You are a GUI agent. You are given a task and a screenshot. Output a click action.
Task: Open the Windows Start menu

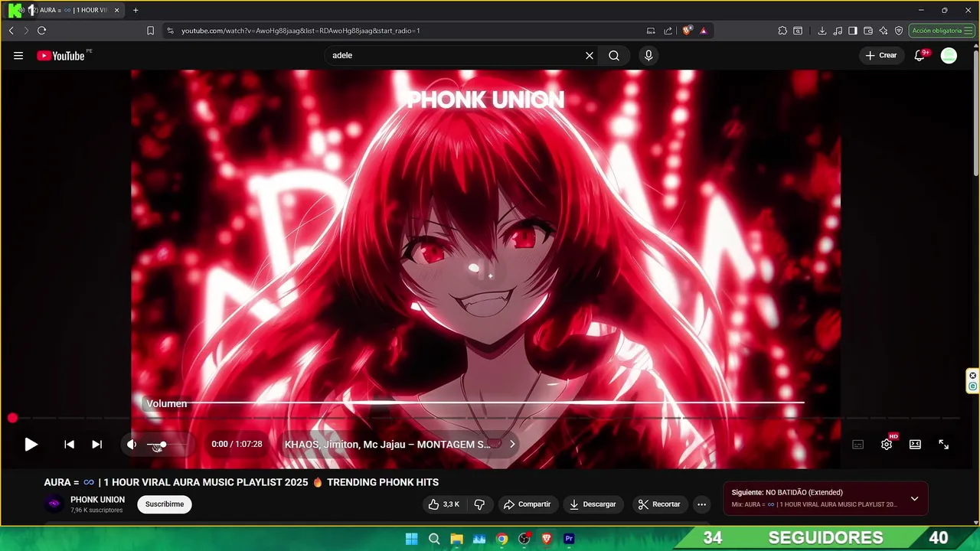click(411, 539)
